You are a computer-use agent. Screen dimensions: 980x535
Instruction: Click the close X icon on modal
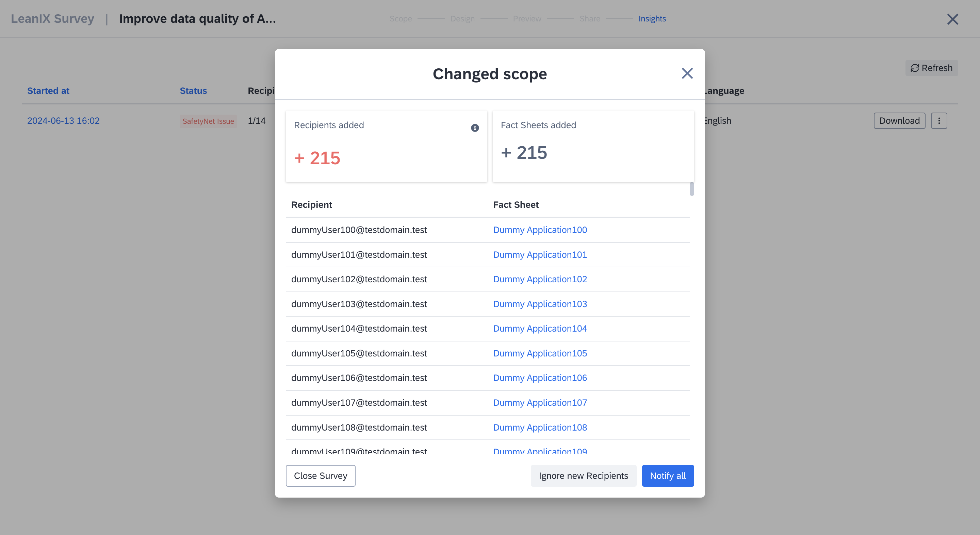687,73
